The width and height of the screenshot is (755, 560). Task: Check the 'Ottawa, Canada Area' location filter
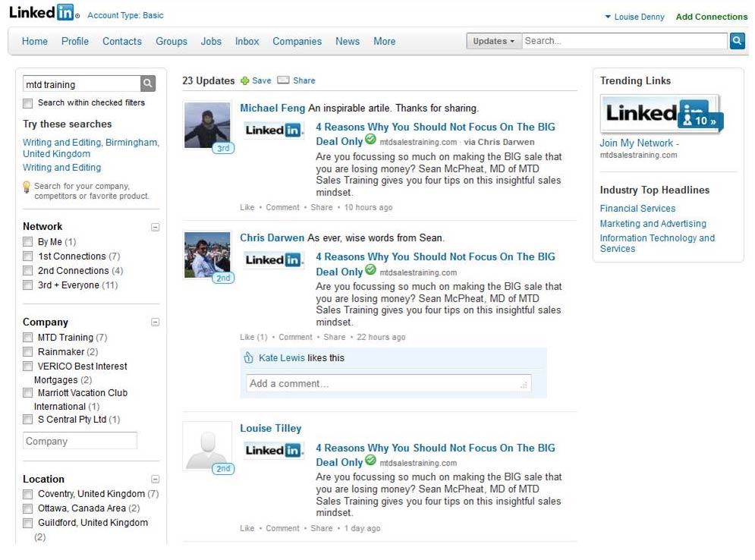[x=28, y=508]
